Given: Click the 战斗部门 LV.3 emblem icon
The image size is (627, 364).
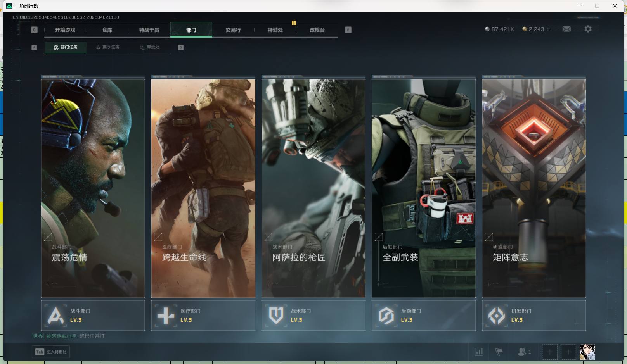Looking at the screenshot, I should click(55, 316).
